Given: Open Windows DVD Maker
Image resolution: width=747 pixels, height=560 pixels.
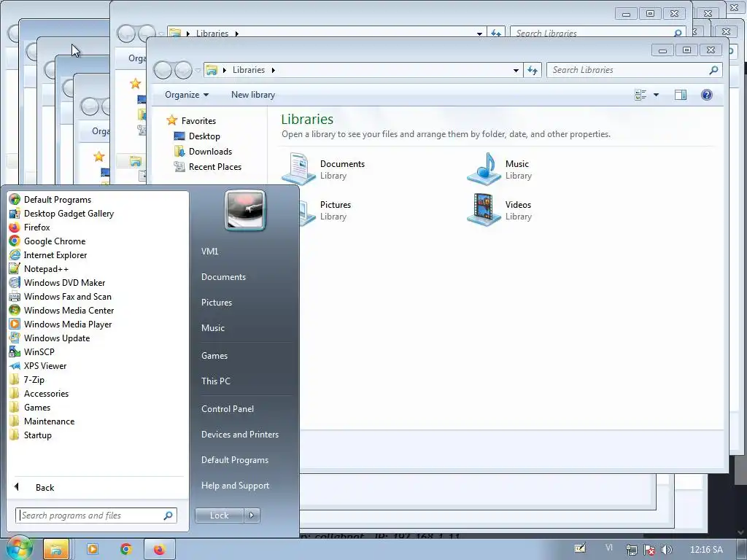Looking at the screenshot, I should pos(64,282).
